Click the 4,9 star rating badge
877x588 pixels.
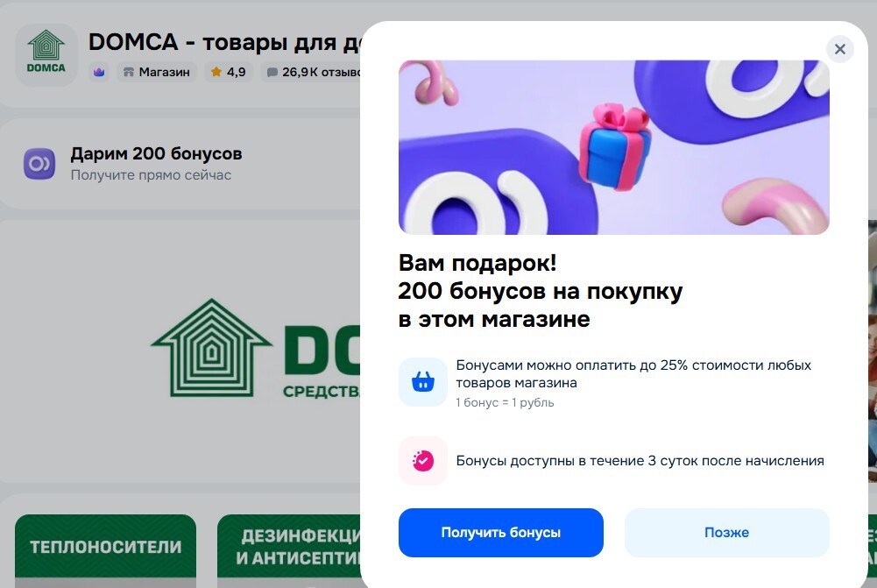click(228, 72)
